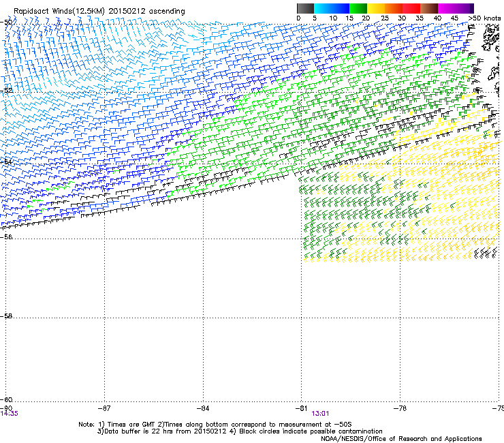Image resolution: width=504 pixels, height=443 pixels.
Task: Click the gray 0-5 knots color segment
Action: pyautogui.click(x=305, y=8)
